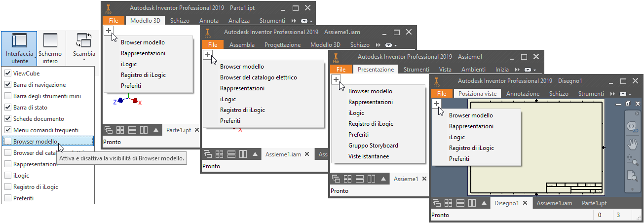Screen dimensions: 644x223
Task: Click the plus browser button in Parte1.ipt window
Action: pos(109,31)
